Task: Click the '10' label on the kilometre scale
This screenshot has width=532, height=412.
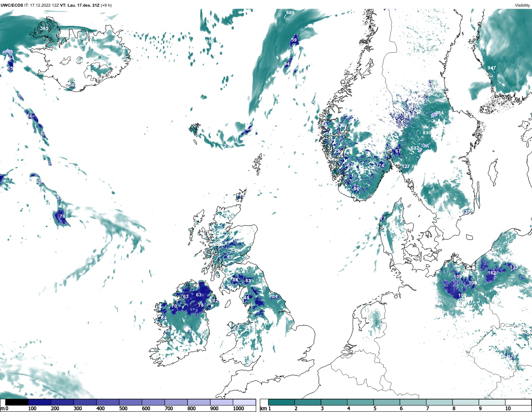Action: point(508,409)
